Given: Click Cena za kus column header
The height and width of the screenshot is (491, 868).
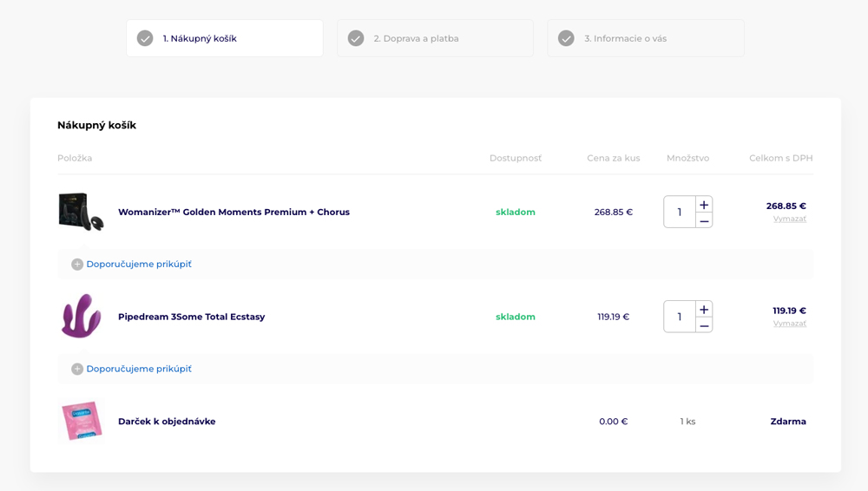Looking at the screenshot, I should (x=614, y=158).
